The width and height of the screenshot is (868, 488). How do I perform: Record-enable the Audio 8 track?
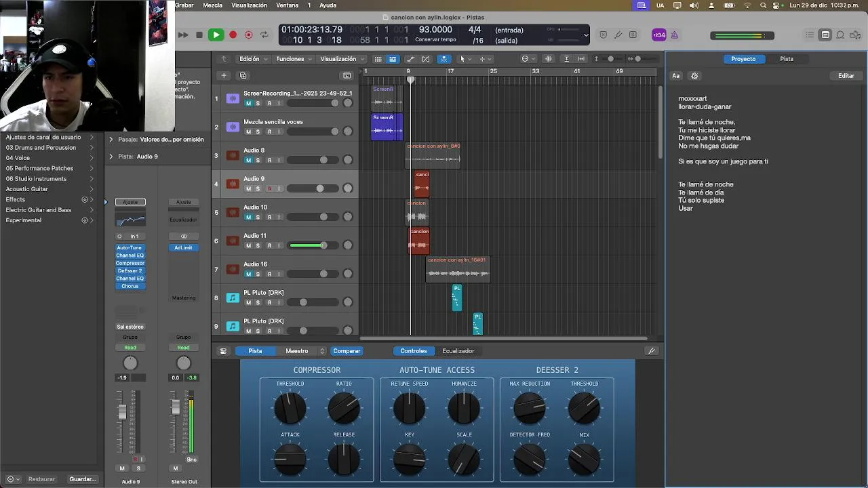click(269, 161)
